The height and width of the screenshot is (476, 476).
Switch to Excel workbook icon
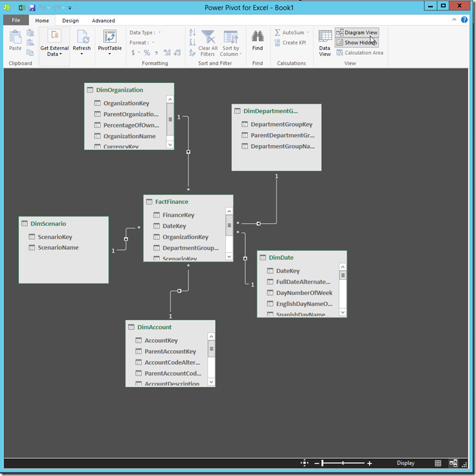(x=22, y=7)
